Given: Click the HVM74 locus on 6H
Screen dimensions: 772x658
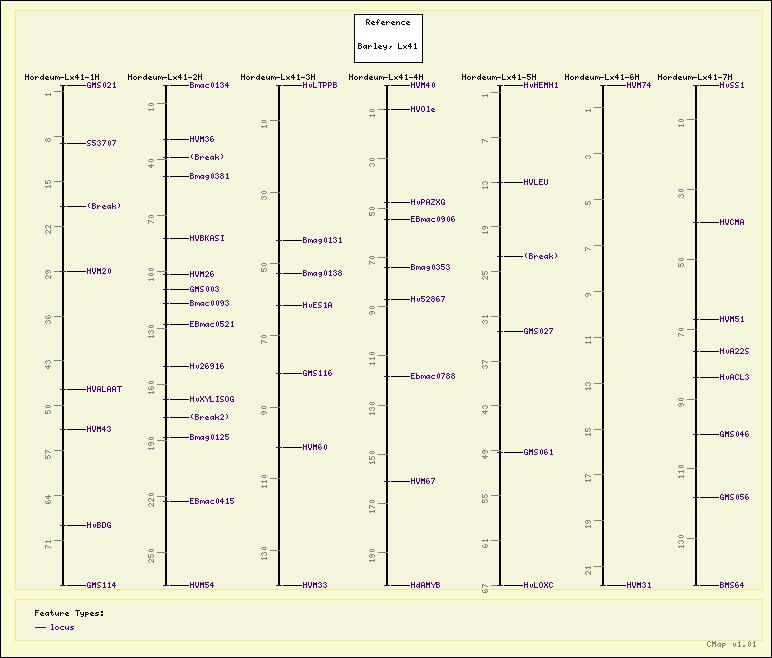Looking at the screenshot, I should point(638,86).
